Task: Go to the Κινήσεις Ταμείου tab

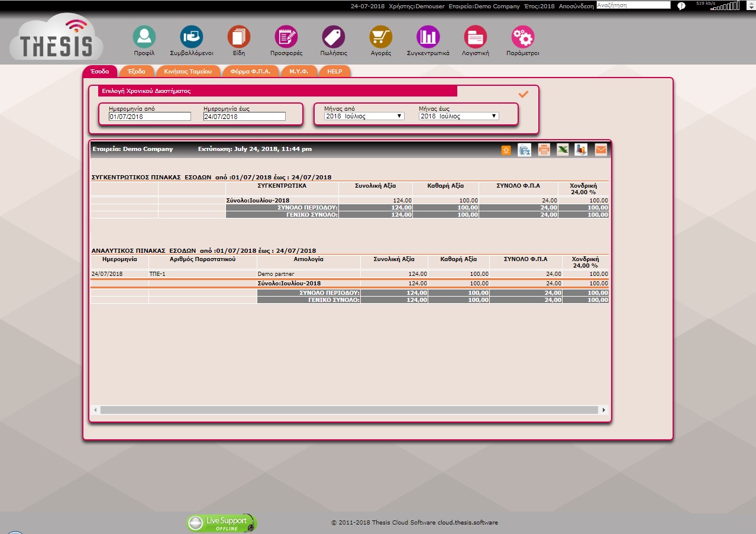Action: tap(188, 71)
